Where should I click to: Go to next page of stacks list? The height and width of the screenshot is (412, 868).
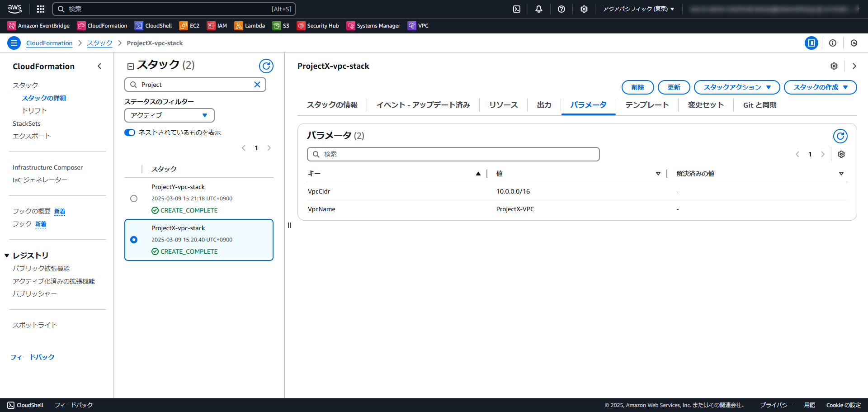coord(269,148)
